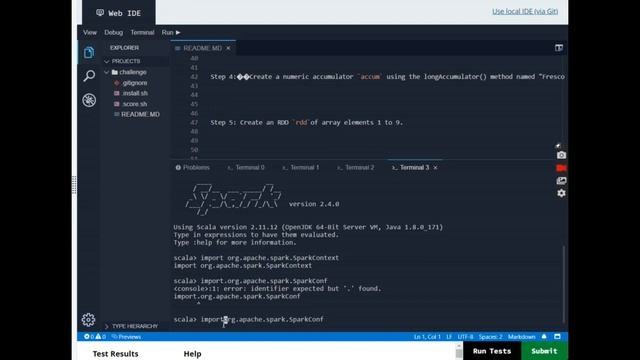Click the Spaces: 2 indentation entry
640x360 pixels.
click(x=491, y=337)
